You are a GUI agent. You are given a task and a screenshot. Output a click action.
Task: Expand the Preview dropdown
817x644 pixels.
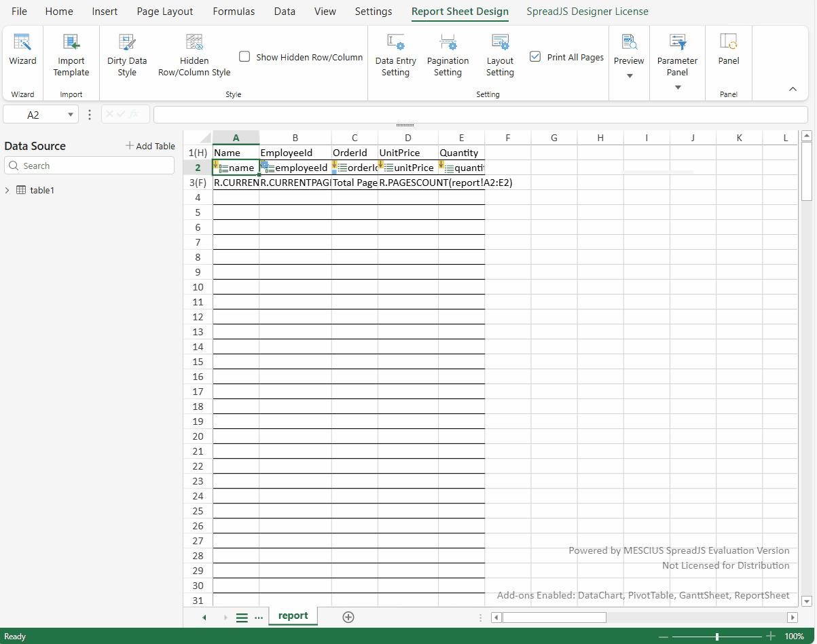629,75
